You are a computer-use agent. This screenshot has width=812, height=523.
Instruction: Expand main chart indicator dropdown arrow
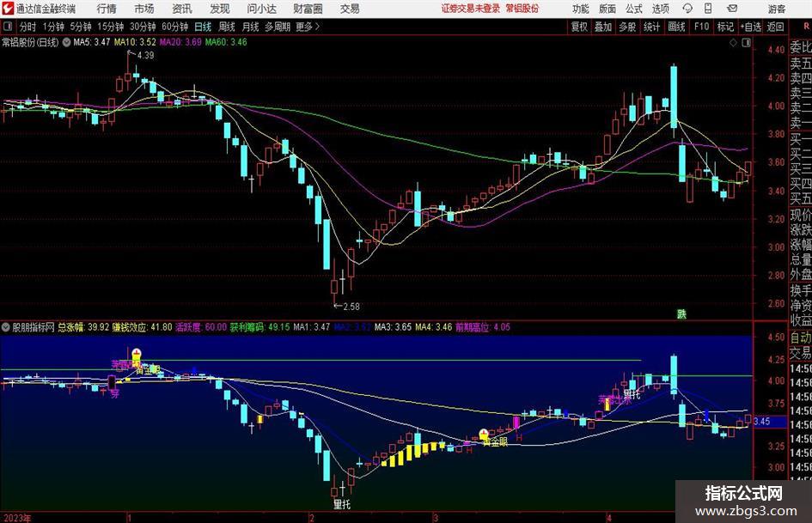tap(66, 42)
